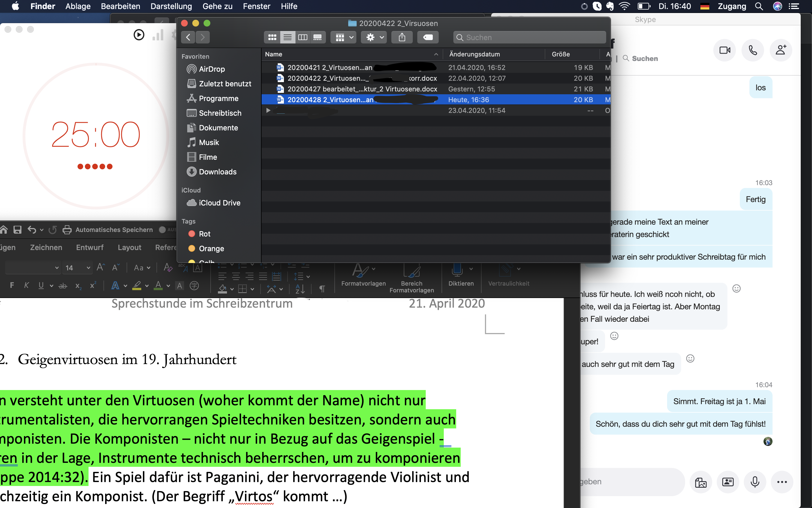Toggle bold F formatting
The height and width of the screenshot is (508, 812).
(x=12, y=285)
